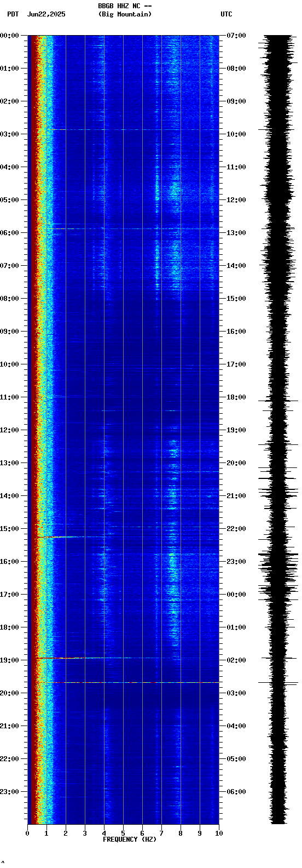
Task: Select the '09:00' label on PDT axis
Action: tap(9, 332)
